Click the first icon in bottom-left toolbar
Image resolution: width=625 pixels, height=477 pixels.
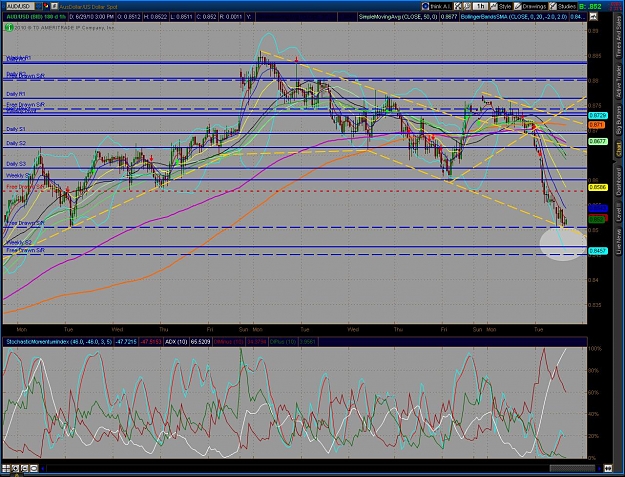coord(6,468)
